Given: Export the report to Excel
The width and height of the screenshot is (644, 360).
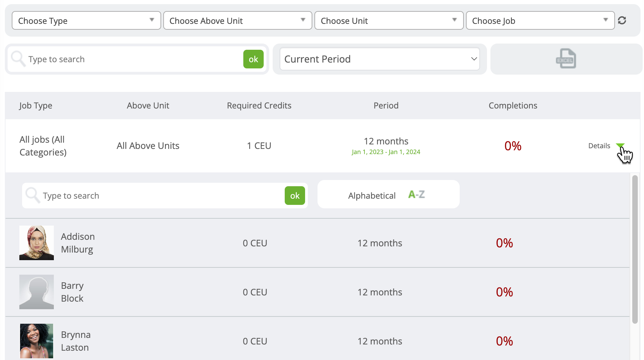Looking at the screenshot, I should pyautogui.click(x=566, y=59).
